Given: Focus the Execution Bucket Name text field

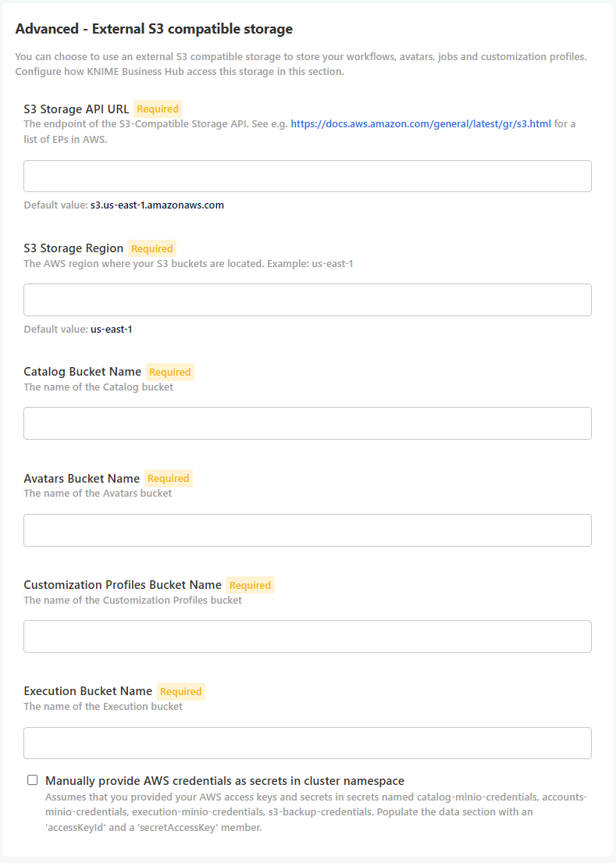Looking at the screenshot, I should tap(308, 743).
